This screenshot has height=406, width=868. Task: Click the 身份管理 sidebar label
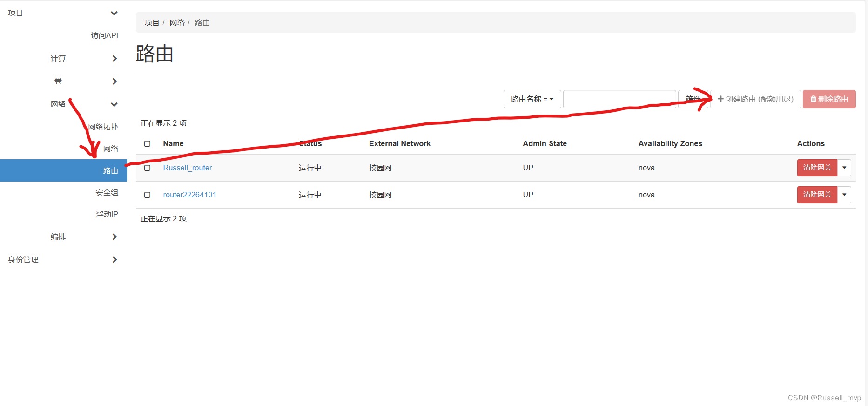click(x=23, y=259)
